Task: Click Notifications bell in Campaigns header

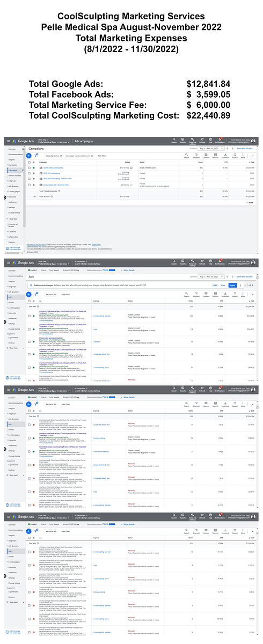Action: point(220,141)
